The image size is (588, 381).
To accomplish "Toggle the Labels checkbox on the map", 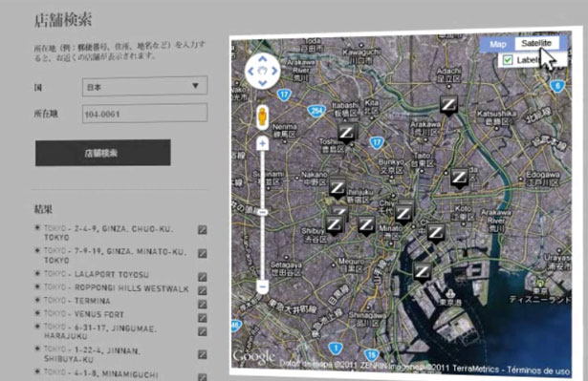I will [508, 60].
